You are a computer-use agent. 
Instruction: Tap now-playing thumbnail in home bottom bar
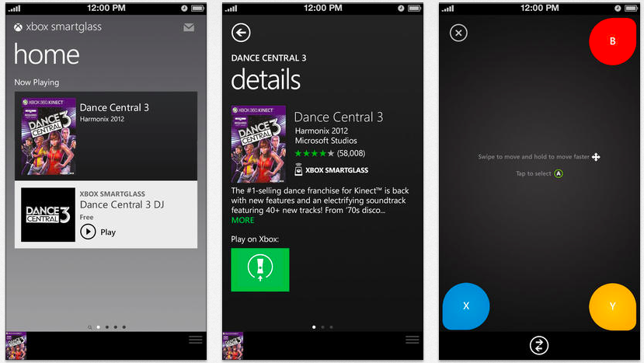point(16,346)
